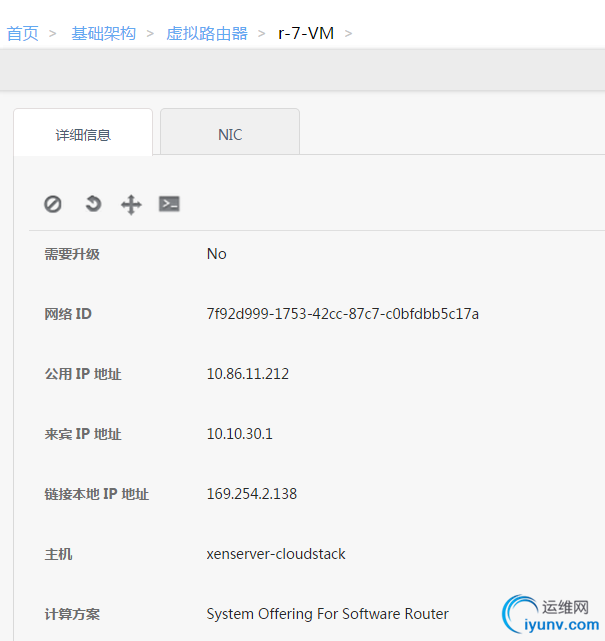Switch to the NIC tab
This screenshot has width=605, height=641.
pyautogui.click(x=230, y=134)
